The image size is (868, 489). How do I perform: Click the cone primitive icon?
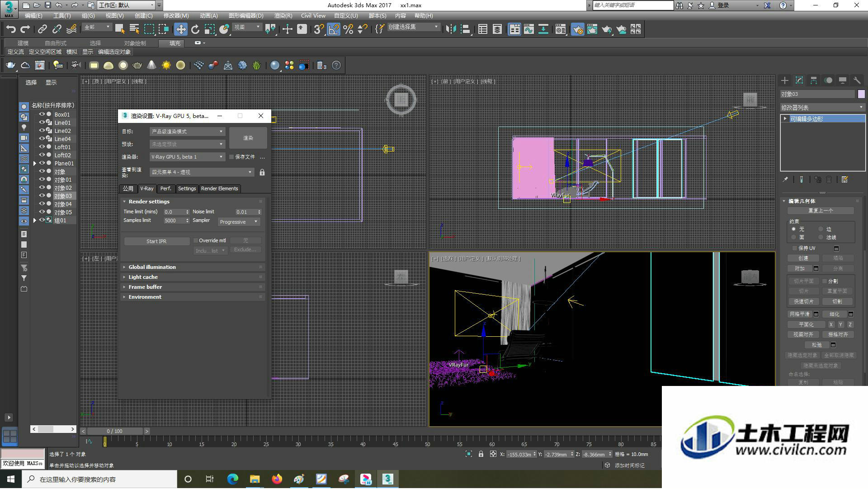point(152,66)
